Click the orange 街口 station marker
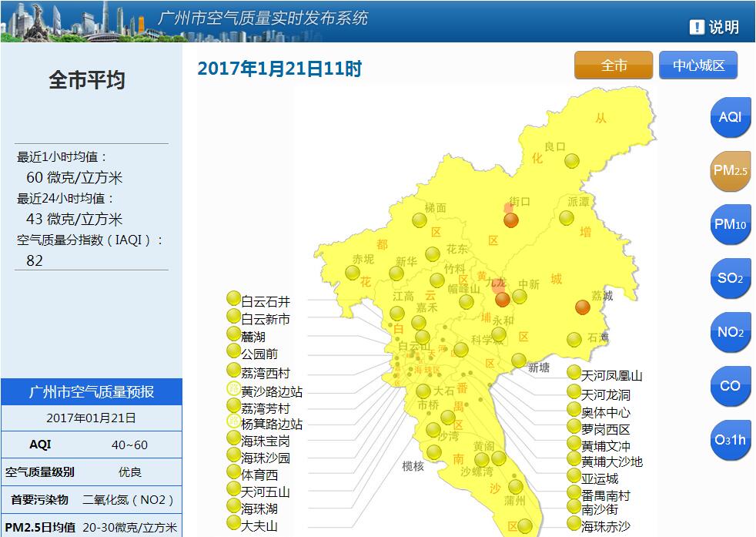756x537 pixels. (x=511, y=221)
